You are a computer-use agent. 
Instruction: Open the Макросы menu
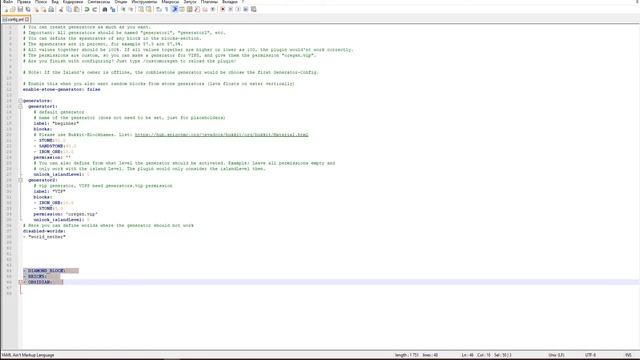(x=170, y=2)
